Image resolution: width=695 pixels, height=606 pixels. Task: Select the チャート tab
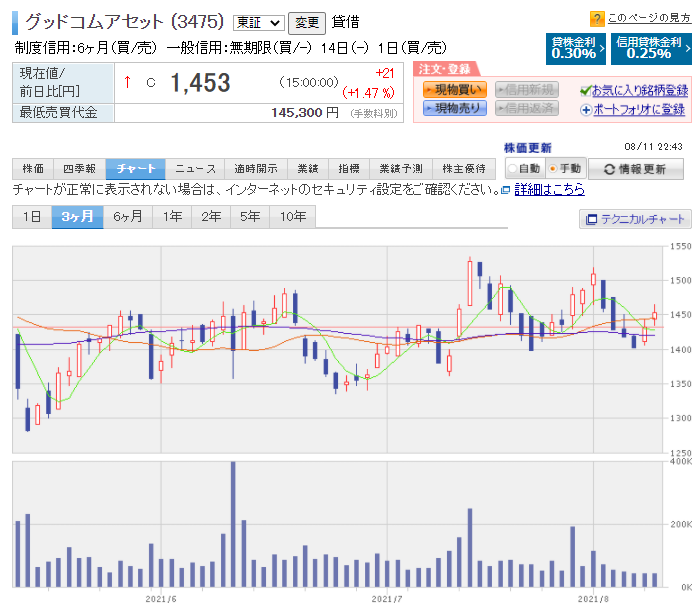point(136,169)
